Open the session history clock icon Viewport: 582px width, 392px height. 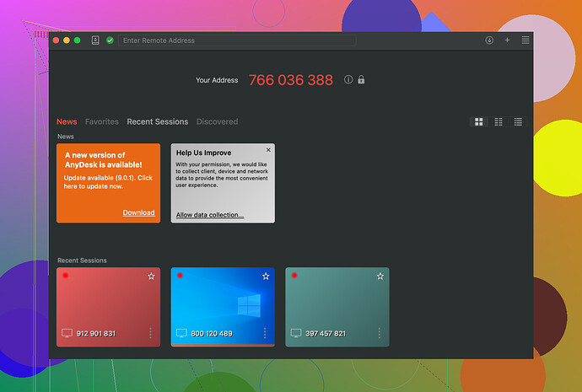click(x=489, y=40)
